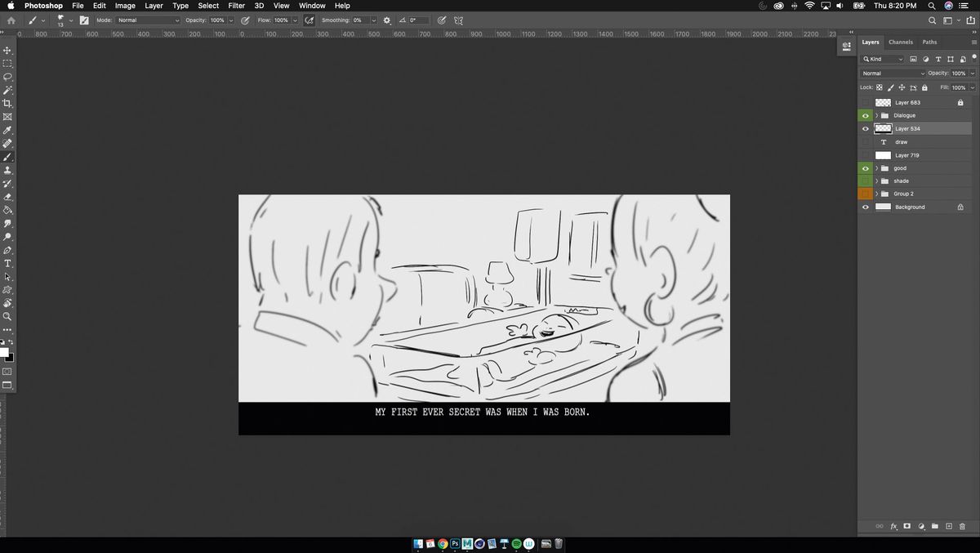Choose the Type tool
This screenshot has width=980, height=553.
pos(7,263)
